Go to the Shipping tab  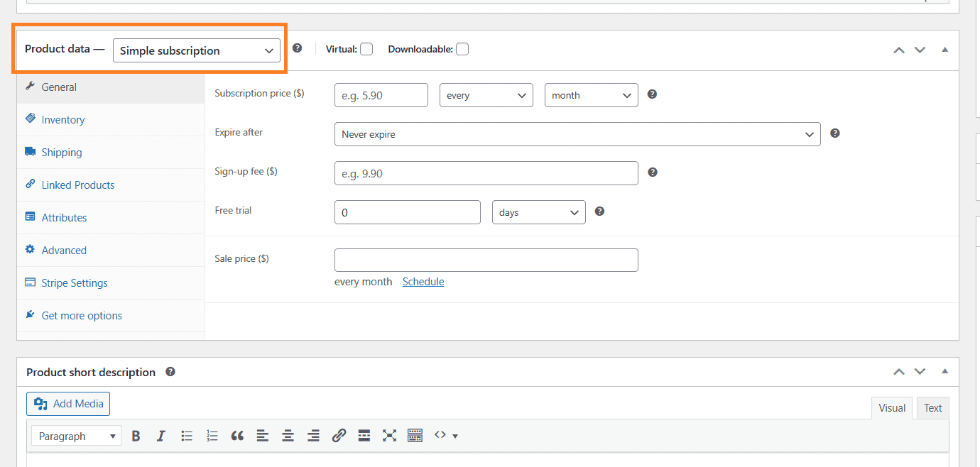(x=111, y=153)
